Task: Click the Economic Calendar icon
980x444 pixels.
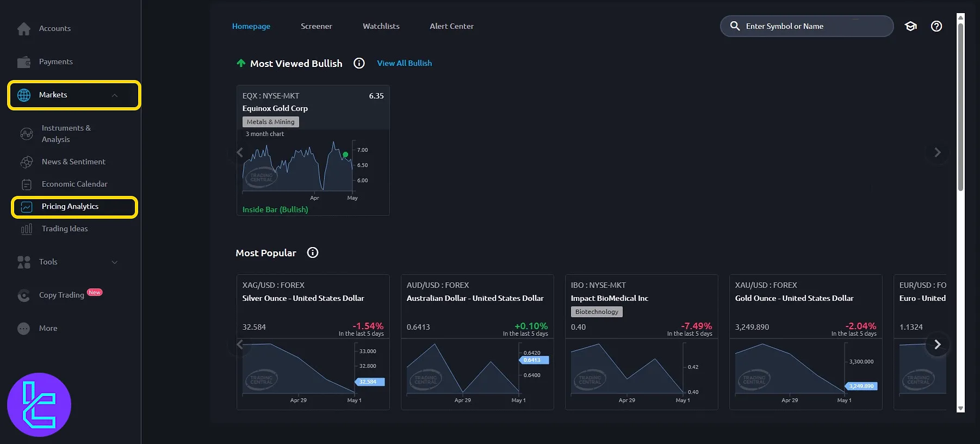Action: click(27, 184)
